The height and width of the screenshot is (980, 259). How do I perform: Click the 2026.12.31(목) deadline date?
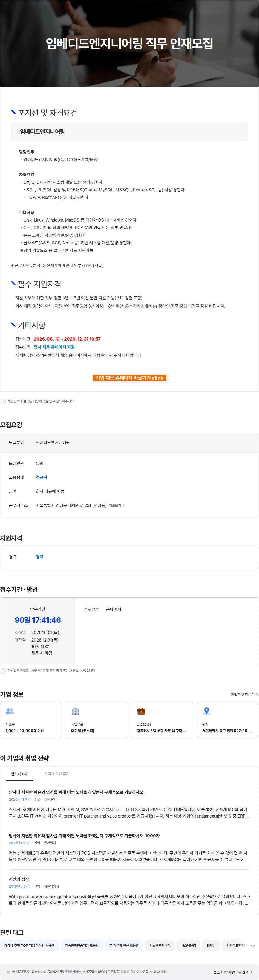[45, 640]
